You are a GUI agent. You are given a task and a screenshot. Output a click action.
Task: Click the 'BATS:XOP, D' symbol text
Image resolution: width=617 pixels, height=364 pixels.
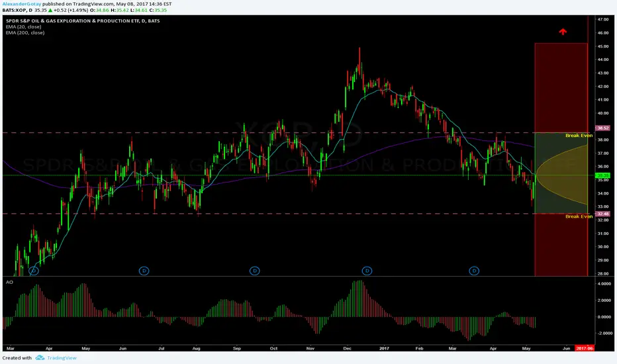coord(17,10)
